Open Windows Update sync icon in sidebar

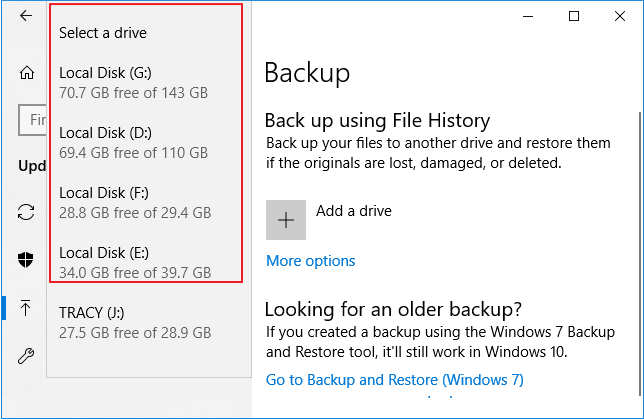[x=25, y=212]
